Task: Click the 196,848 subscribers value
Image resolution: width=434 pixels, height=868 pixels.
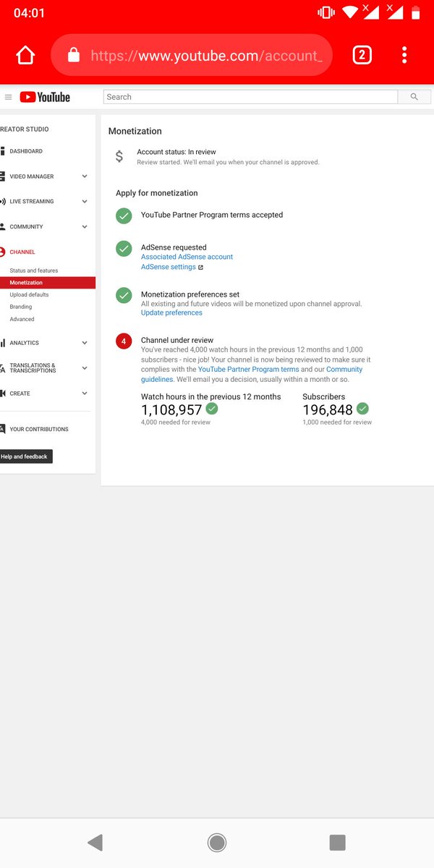Action: coord(328,410)
